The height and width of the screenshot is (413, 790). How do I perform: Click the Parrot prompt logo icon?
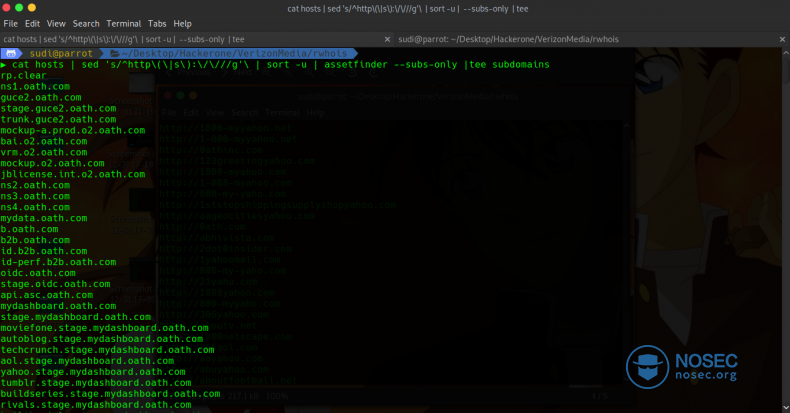tap(11, 53)
